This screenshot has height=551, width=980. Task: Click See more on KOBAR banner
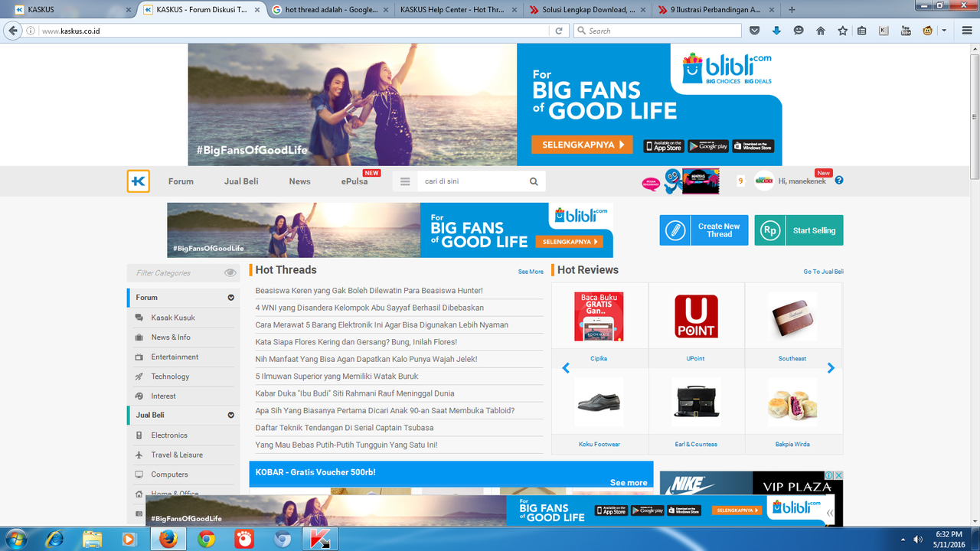(x=629, y=483)
